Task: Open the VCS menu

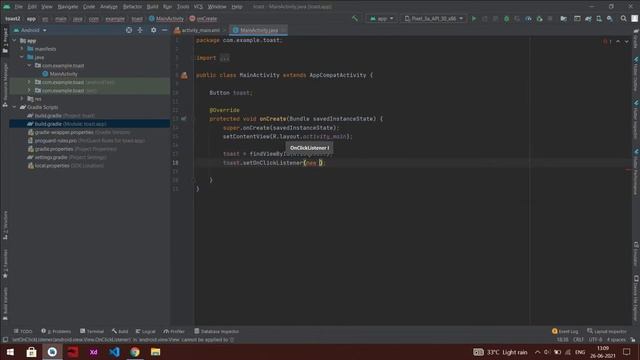Action: pos(198,7)
